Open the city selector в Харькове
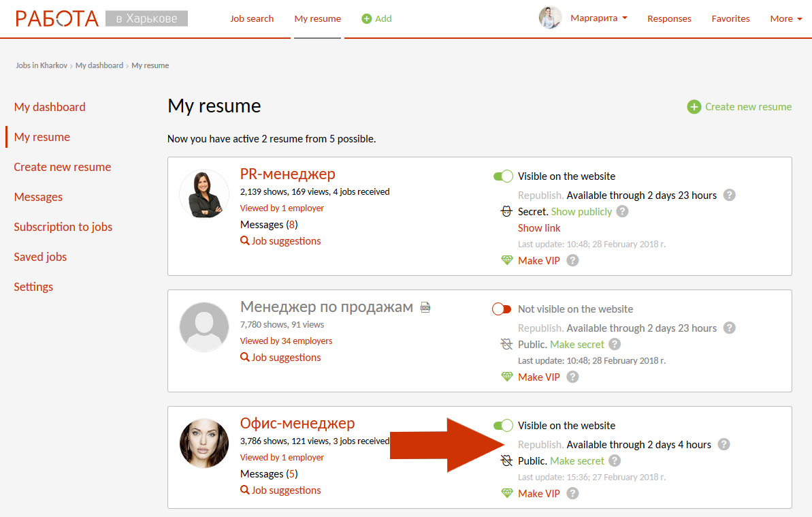 coord(146,18)
